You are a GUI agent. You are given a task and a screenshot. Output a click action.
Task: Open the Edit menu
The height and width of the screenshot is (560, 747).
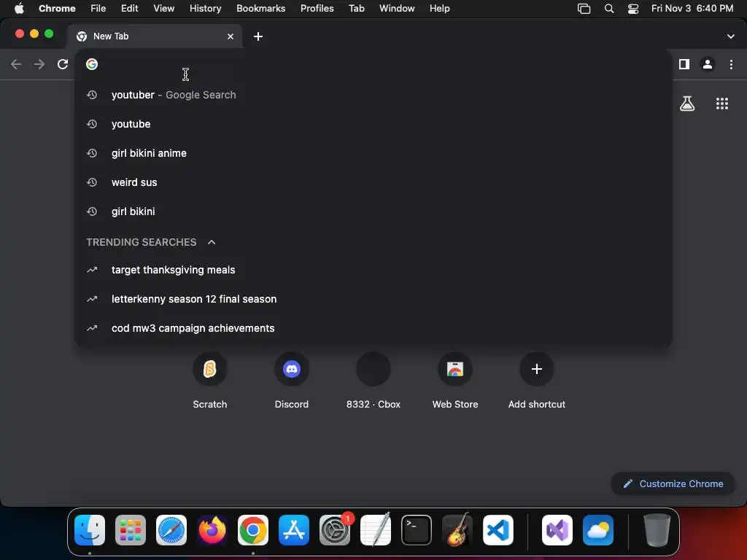point(130,9)
